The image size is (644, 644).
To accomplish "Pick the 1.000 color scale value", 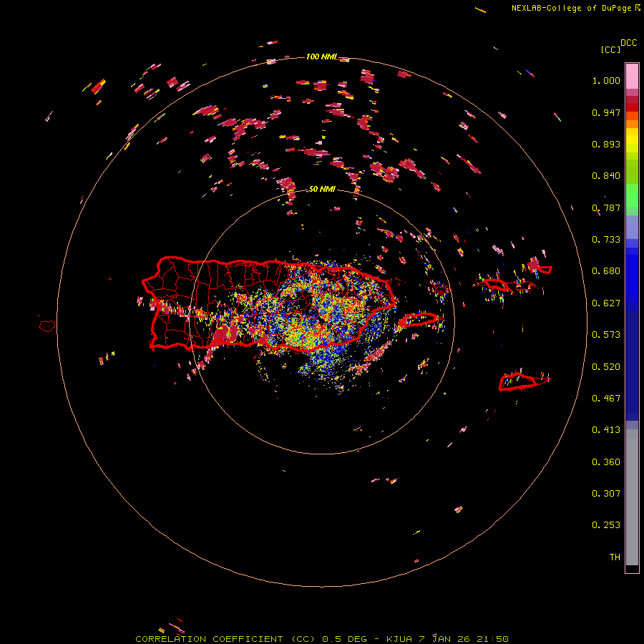I will click(606, 80).
